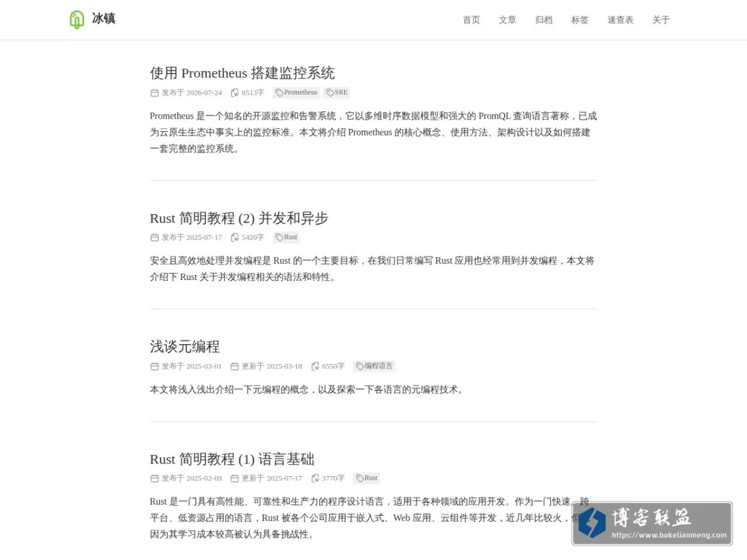Open article Rust 简明教程 (1) 语言基础

coord(232,459)
